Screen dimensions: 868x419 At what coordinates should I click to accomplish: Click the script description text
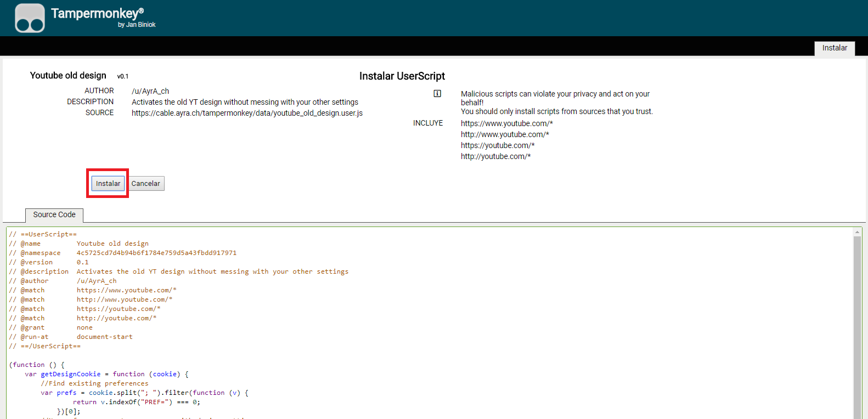(x=245, y=102)
